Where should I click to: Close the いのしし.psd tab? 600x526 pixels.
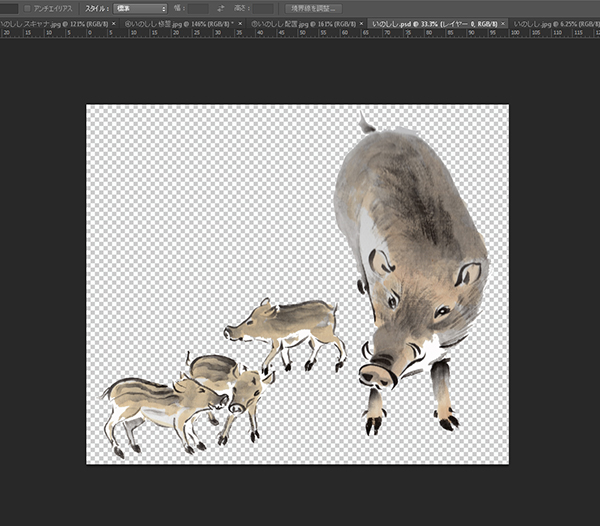[x=503, y=24]
